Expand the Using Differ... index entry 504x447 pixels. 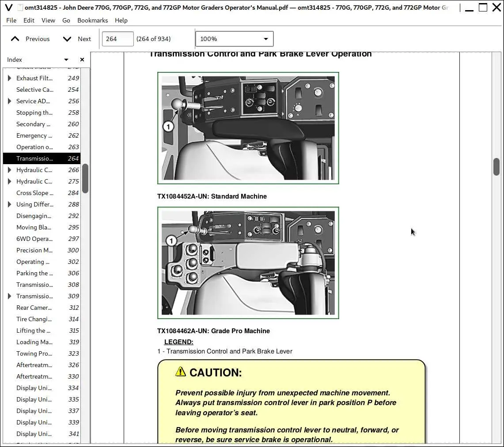[x=9, y=204]
